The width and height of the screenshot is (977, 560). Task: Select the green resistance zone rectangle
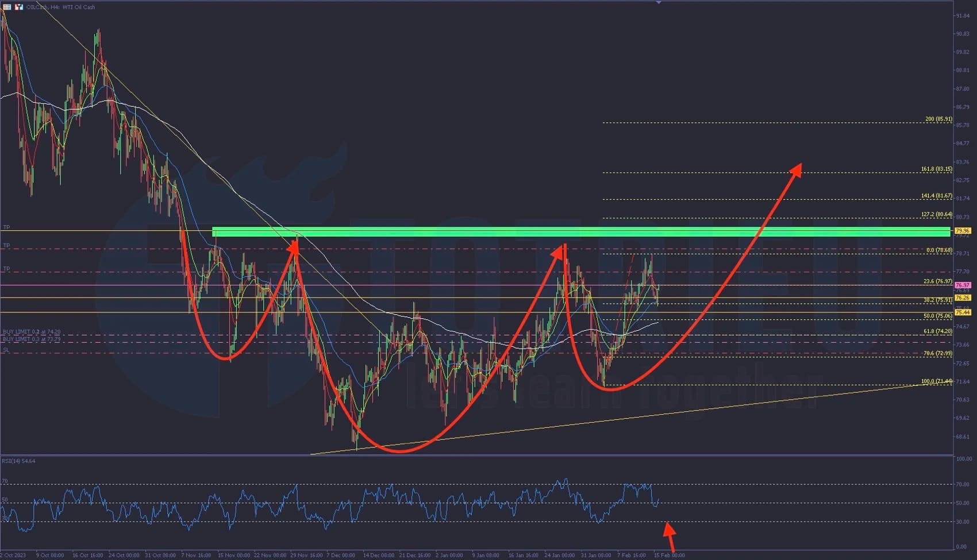pyautogui.click(x=580, y=231)
